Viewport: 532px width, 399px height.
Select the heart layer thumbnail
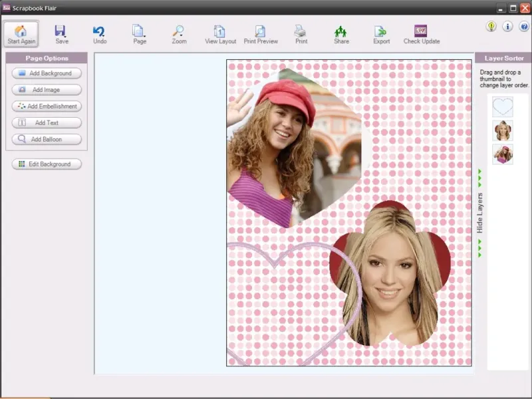coord(503,107)
